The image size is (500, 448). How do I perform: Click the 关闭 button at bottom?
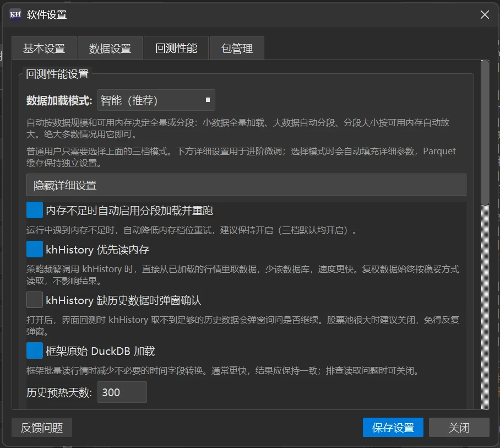pos(459,428)
